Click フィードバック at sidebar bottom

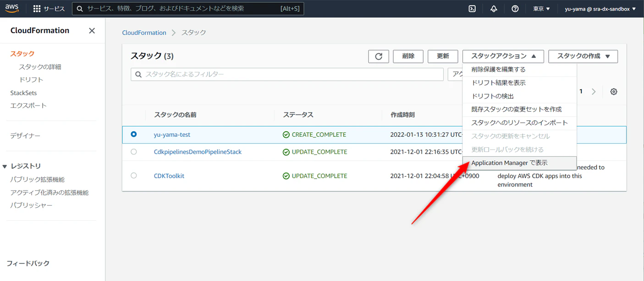click(x=28, y=263)
